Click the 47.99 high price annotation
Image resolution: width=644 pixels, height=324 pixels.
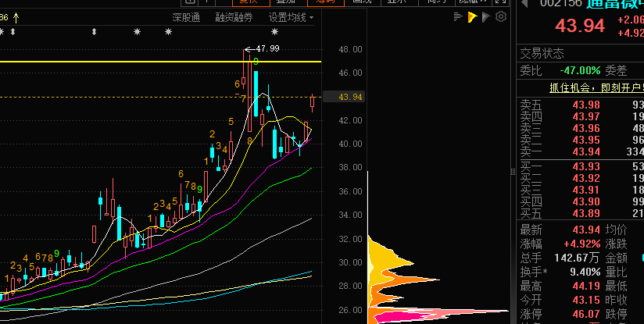coord(267,49)
